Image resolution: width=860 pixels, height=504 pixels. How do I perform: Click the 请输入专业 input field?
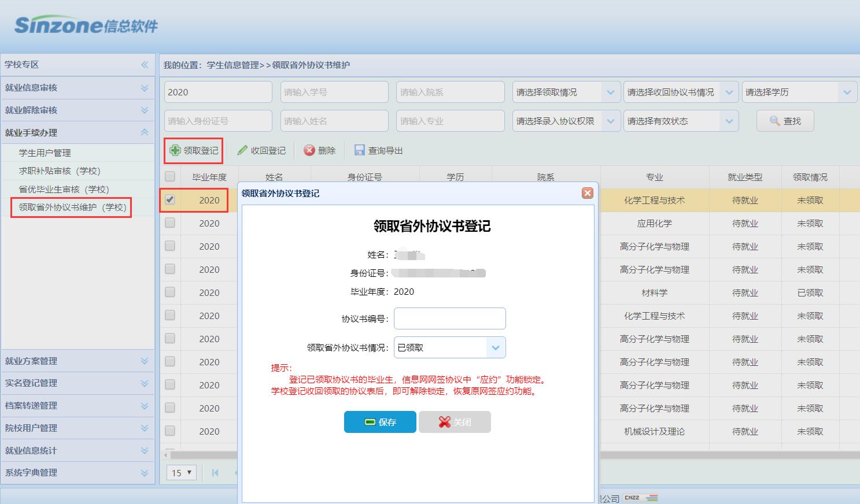tap(451, 121)
